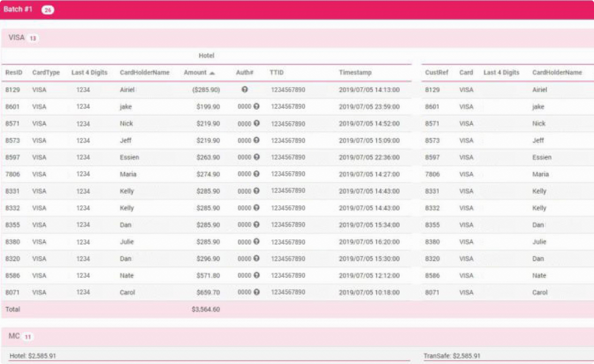Select ResID 8601 in the Hotel table
This screenshot has width=594, height=364.
coord(12,107)
